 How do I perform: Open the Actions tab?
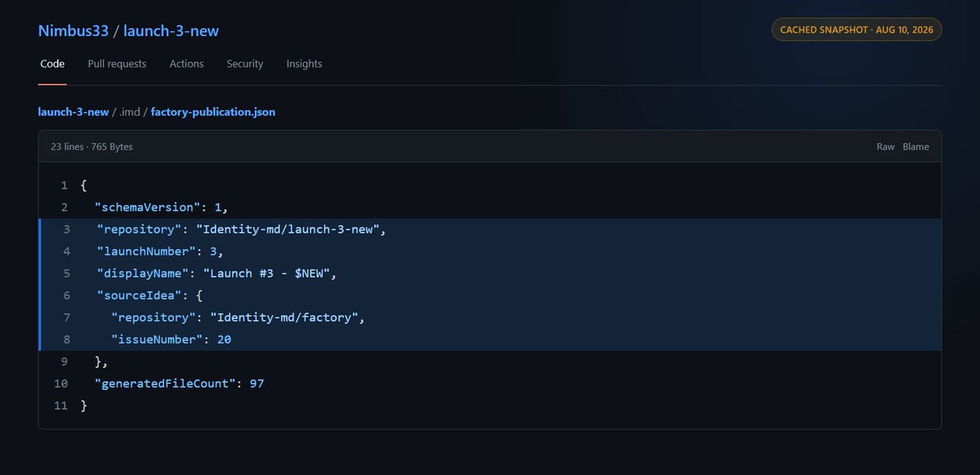186,64
